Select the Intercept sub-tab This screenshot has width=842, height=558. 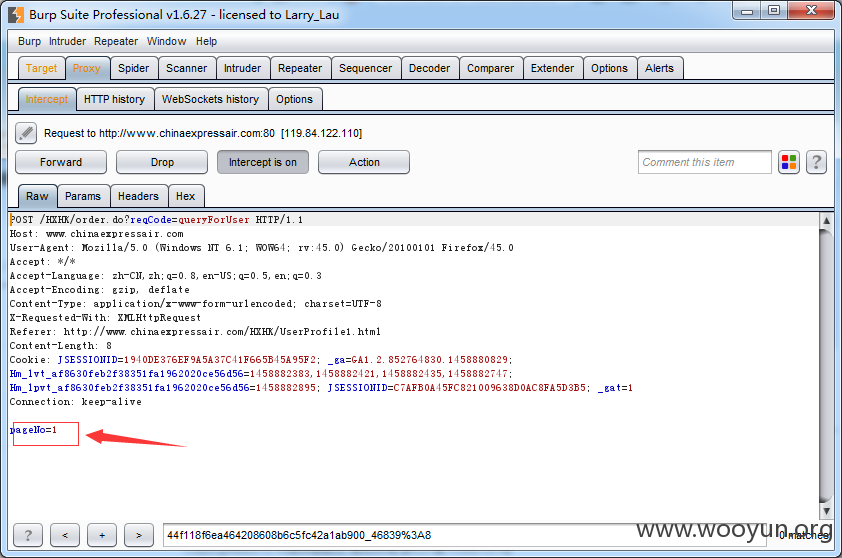click(x=47, y=99)
